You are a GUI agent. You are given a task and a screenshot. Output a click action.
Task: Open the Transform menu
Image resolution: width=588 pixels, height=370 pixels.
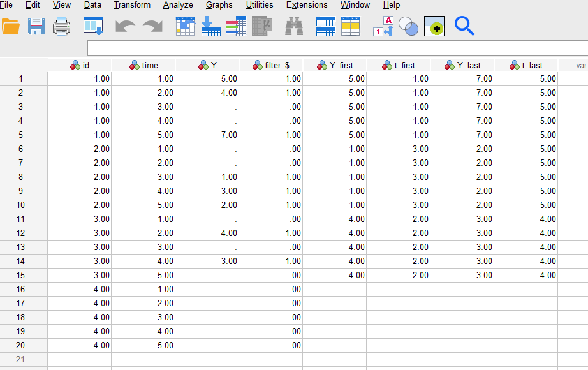coord(132,5)
